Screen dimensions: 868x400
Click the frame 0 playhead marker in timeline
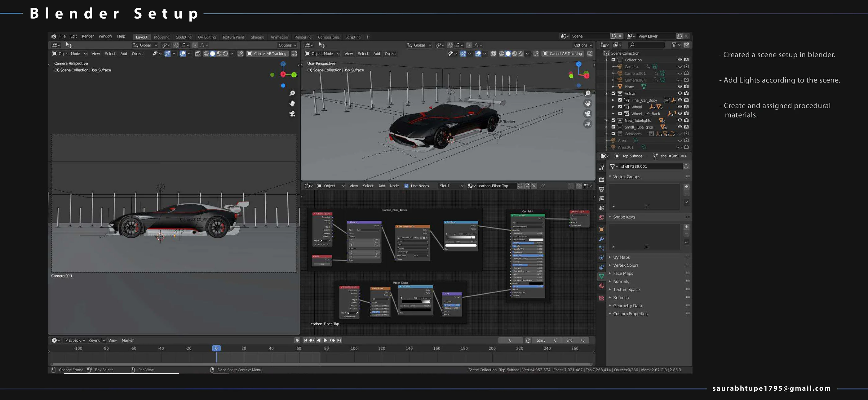click(216, 349)
